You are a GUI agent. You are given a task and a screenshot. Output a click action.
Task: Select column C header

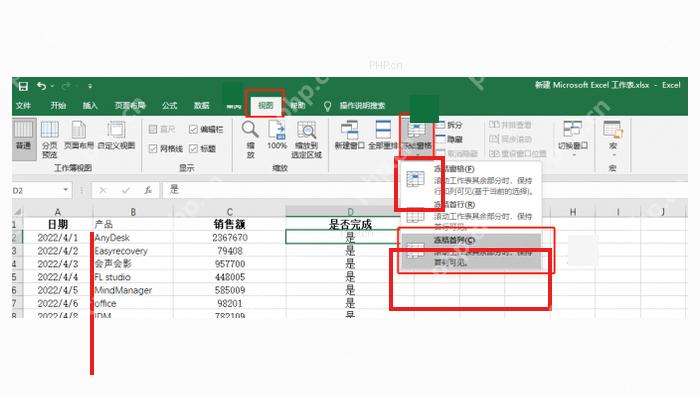coord(229,212)
